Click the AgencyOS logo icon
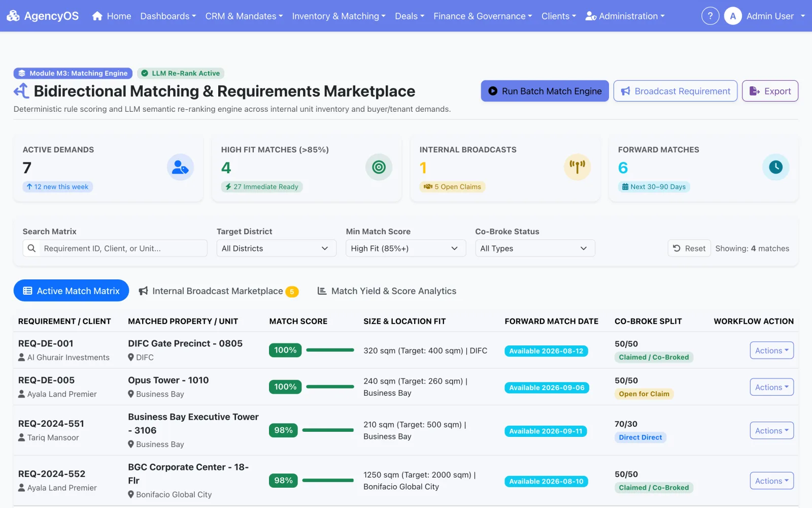This screenshot has height=508, width=812. tap(13, 16)
